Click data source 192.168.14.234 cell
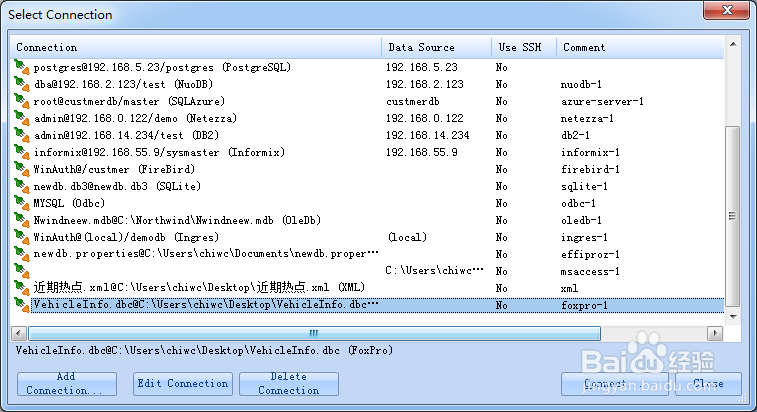The width and height of the screenshot is (757, 412). coord(427,135)
